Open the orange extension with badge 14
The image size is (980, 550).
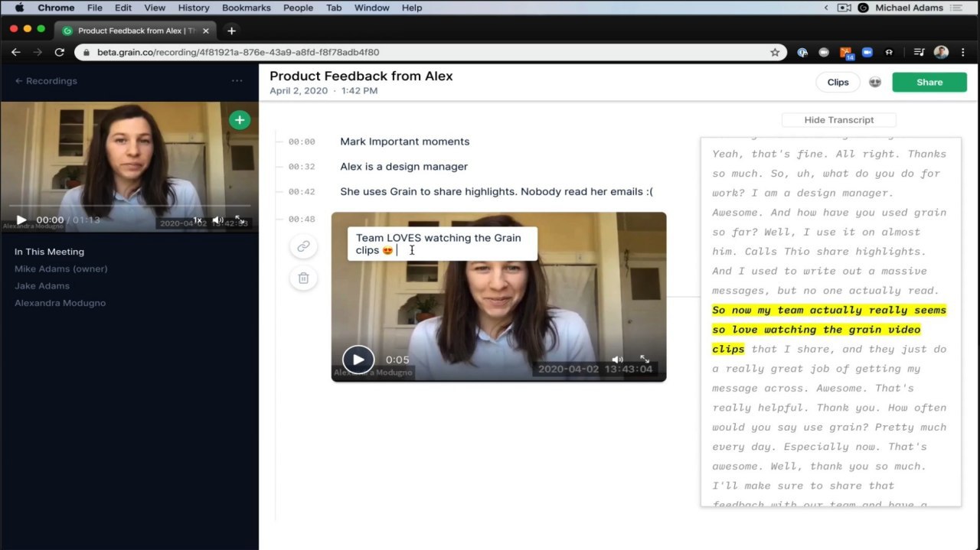(846, 54)
